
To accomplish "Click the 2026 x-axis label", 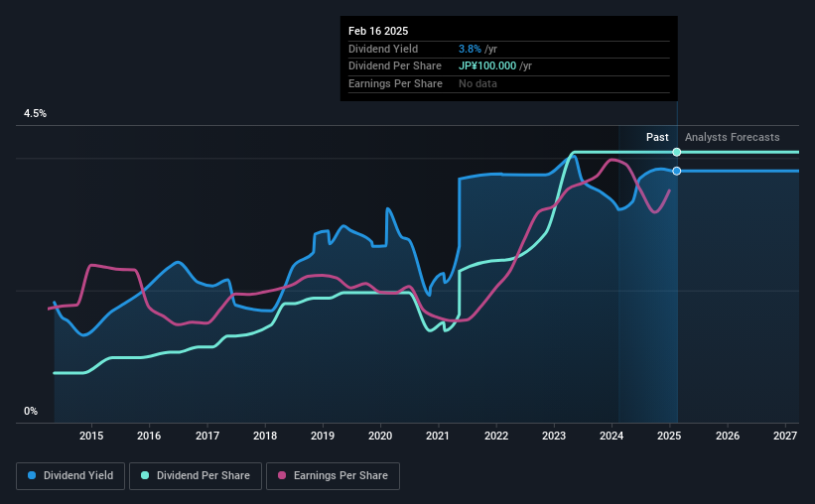I will pyautogui.click(x=728, y=436).
